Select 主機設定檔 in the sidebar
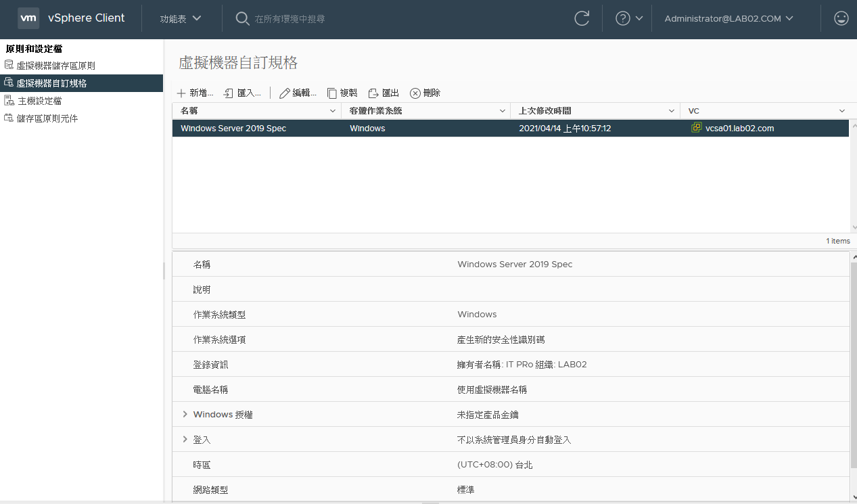The width and height of the screenshot is (857, 504). pos(39,101)
